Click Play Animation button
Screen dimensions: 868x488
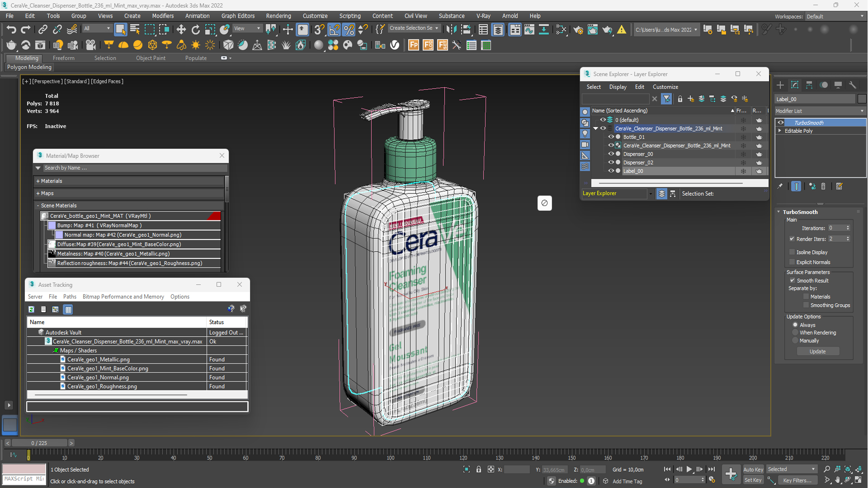(x=689, y=469)
